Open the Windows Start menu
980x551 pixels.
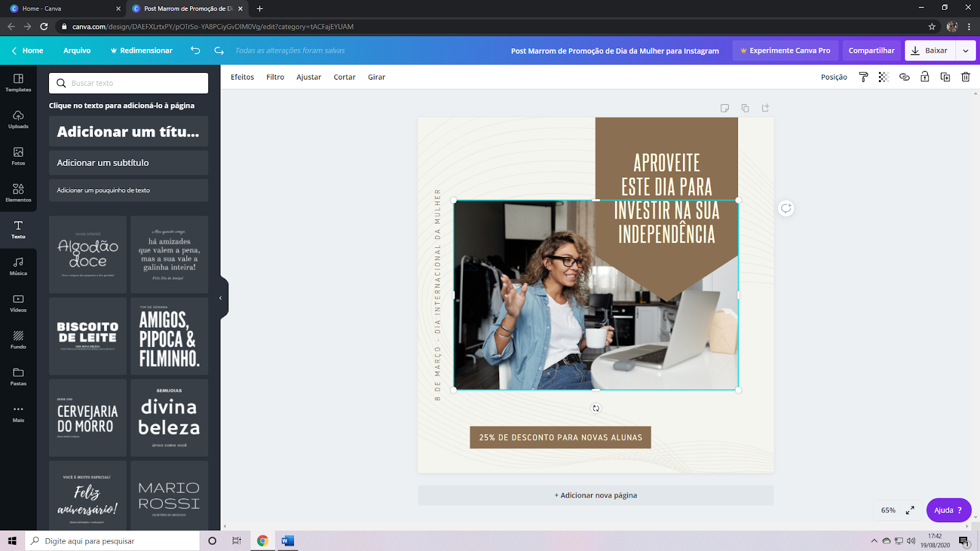tap(12, 541)
